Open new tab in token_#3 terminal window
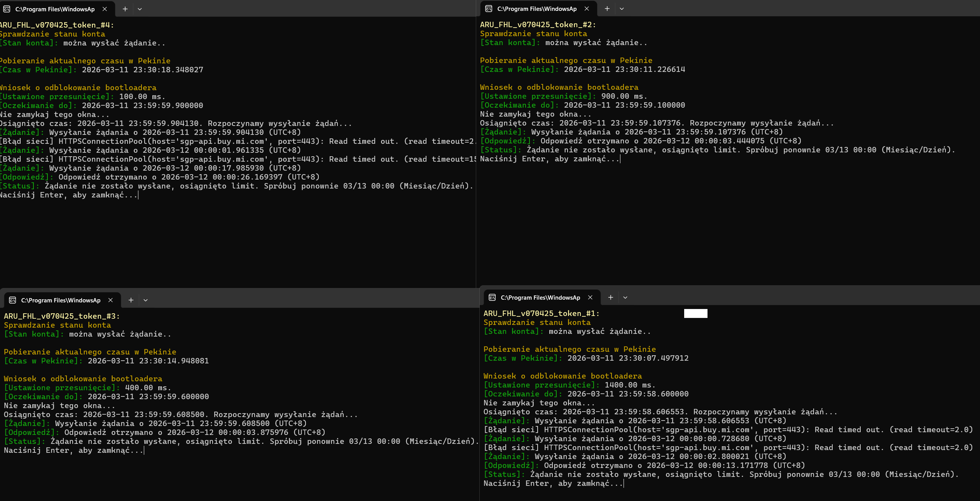 point(131,300)
